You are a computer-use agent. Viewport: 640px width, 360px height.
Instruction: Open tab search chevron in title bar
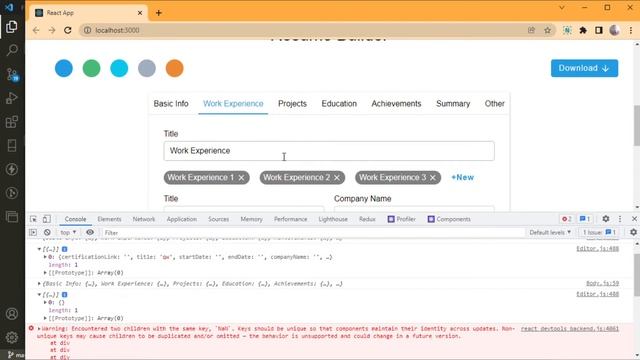[562, 8]
